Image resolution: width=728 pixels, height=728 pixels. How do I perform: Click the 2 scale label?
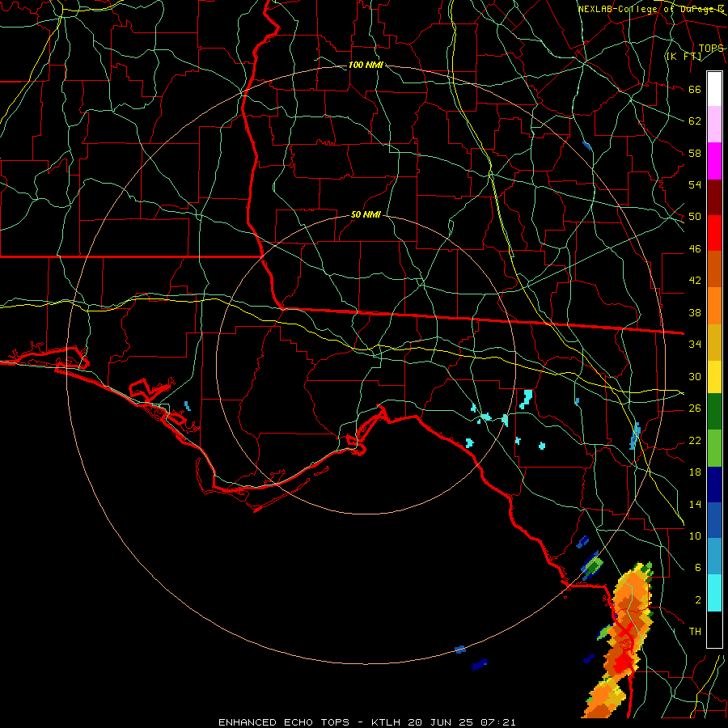[x=698, y=600]
